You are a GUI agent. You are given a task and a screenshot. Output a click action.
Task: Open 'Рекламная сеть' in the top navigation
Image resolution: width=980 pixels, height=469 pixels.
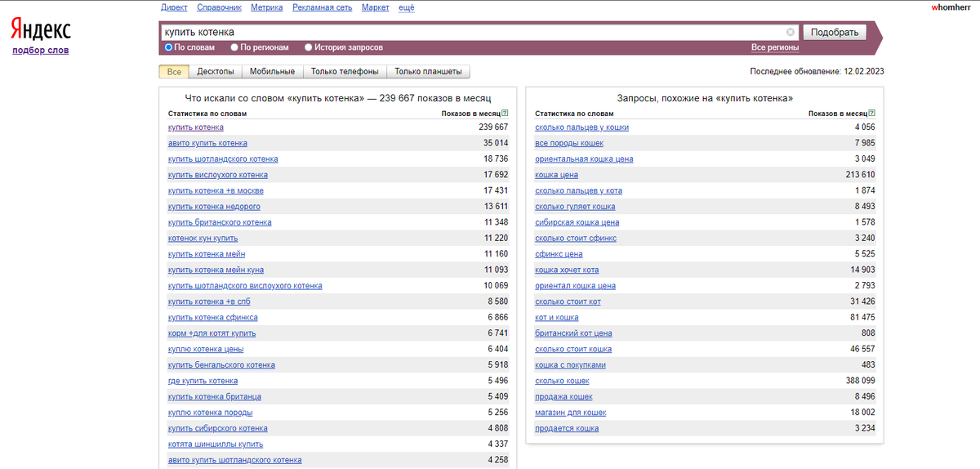coord(322,7)
